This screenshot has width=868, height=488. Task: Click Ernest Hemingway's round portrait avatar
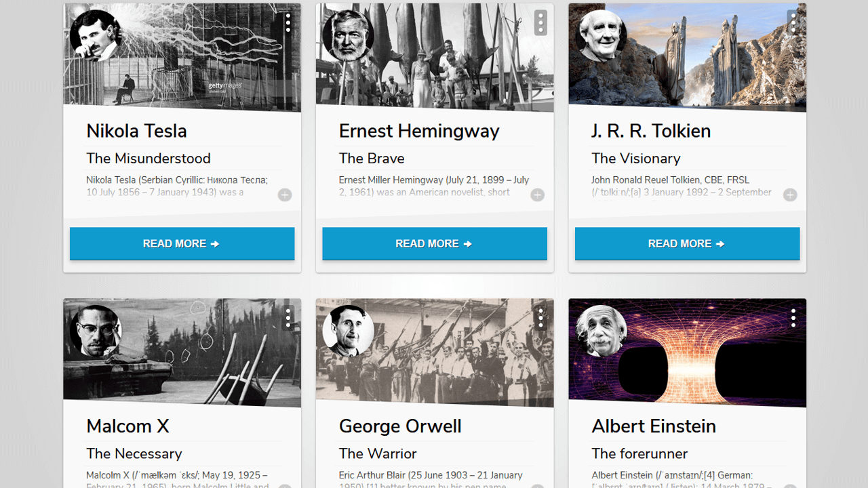pyautogui.click(x=348, y=36)
